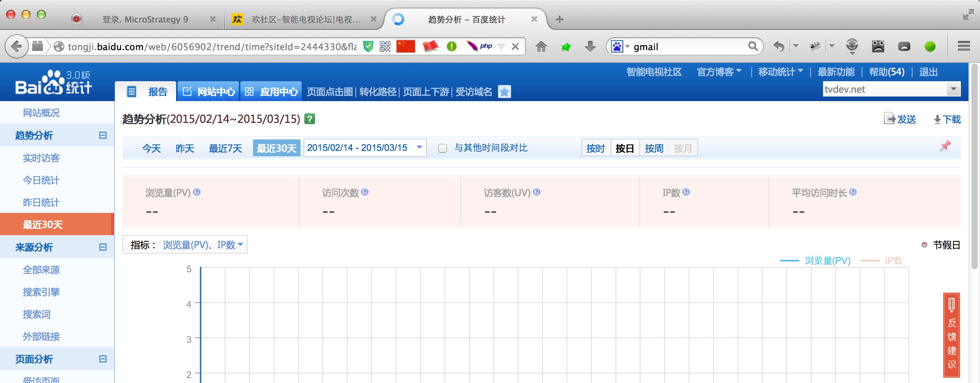
Task: Click the 下载 download link
Action: point(947,119)
